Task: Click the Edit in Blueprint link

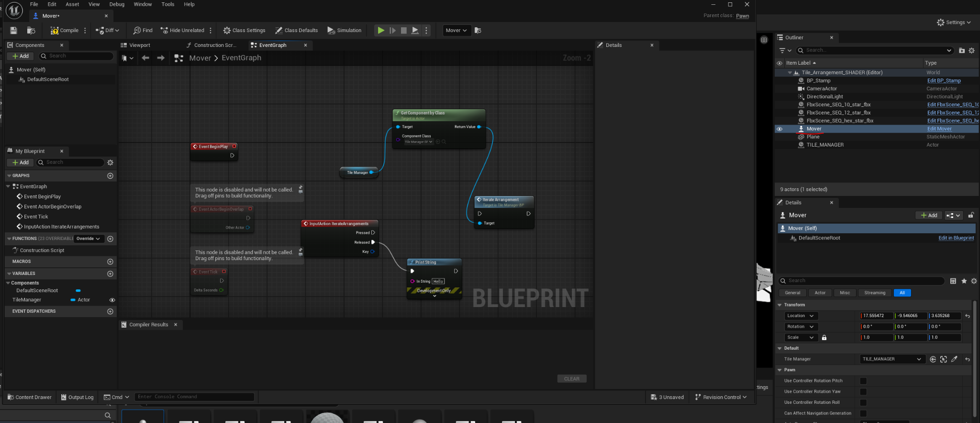Action: pyautogui.click(x=956, y=238)
